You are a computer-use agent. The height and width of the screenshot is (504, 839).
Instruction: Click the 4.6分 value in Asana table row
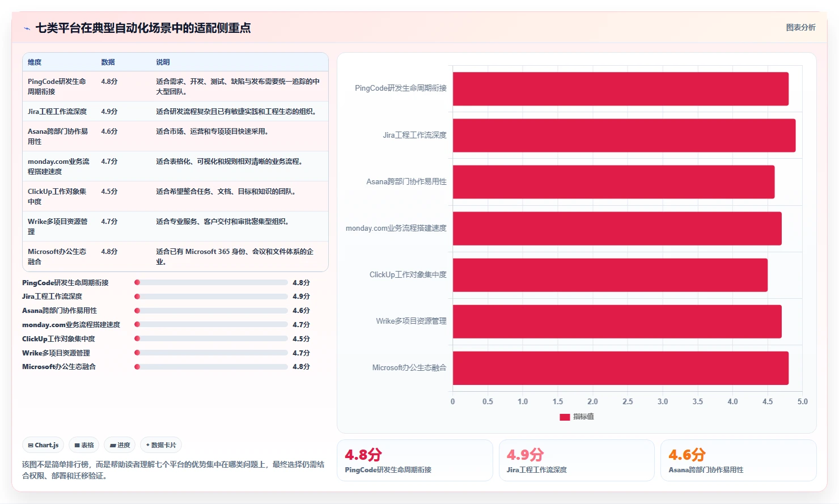pos(109,132)
